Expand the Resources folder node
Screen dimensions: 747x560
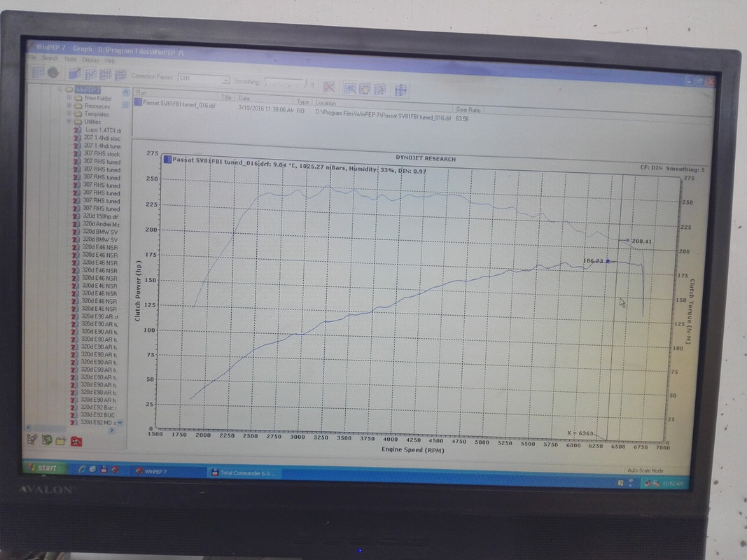(x=69, y=106)
